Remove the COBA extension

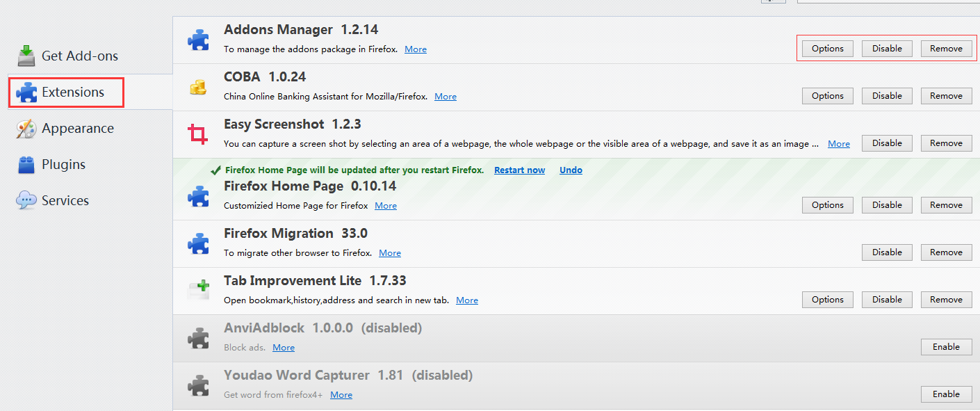(946, 95)
